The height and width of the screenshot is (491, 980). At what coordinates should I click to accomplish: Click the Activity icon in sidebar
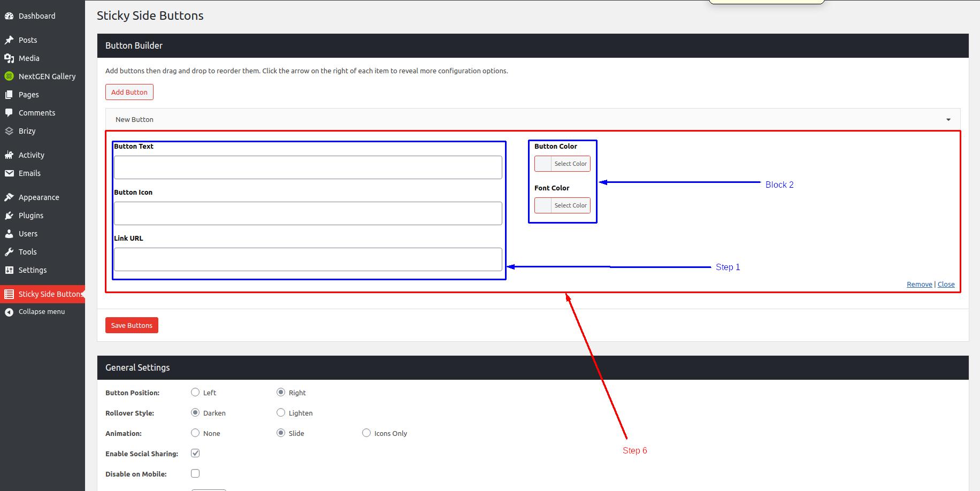9,155
